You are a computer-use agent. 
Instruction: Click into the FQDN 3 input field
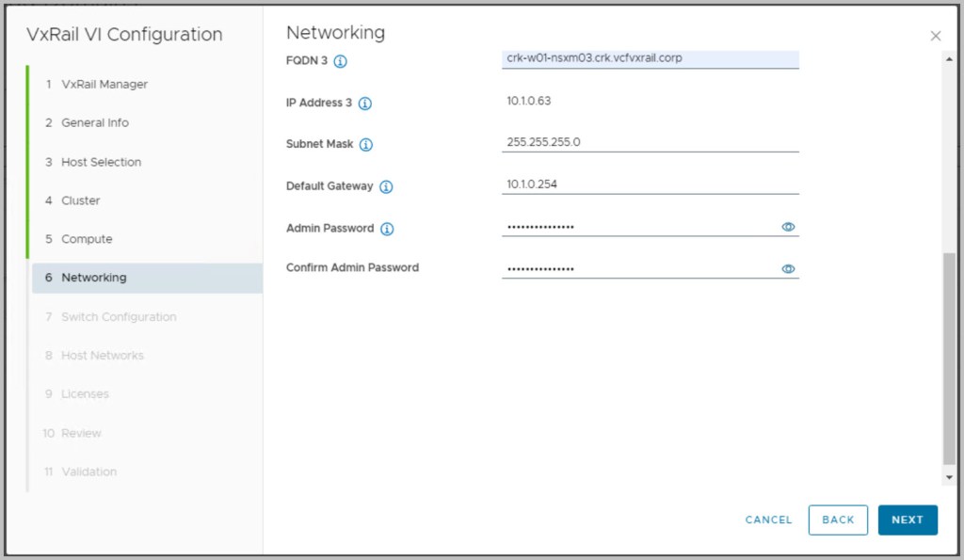pyautogui.click(x=650, y=58)
